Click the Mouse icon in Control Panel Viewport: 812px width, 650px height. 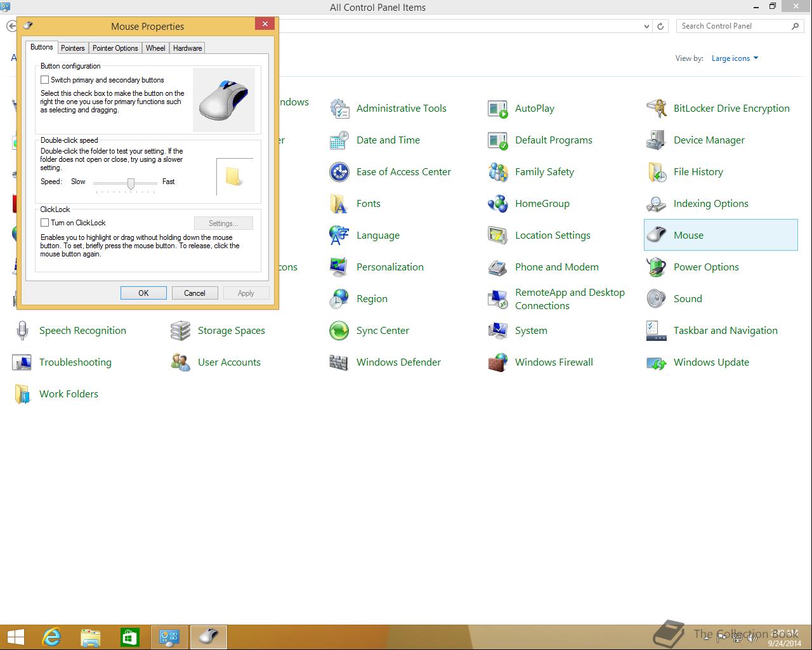657,235
